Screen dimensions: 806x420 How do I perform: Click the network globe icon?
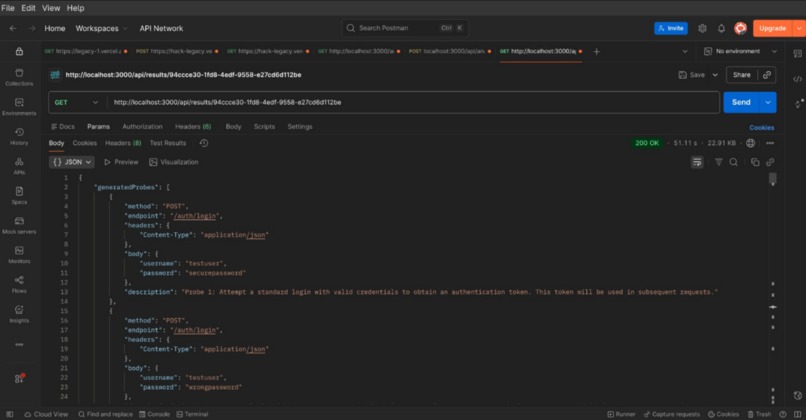(x=750, y=143)
